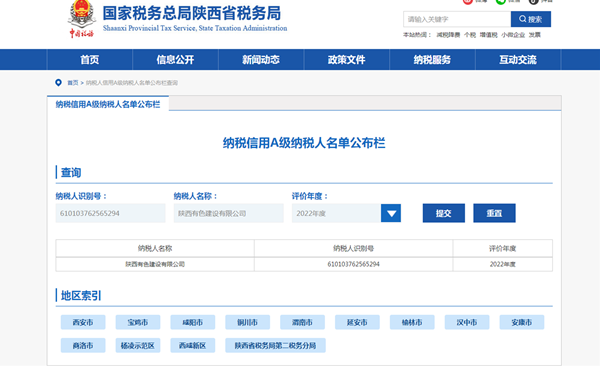The image size is (600, 366).
Task: Open the 首页 nav menu
Action: coord(90,60)
